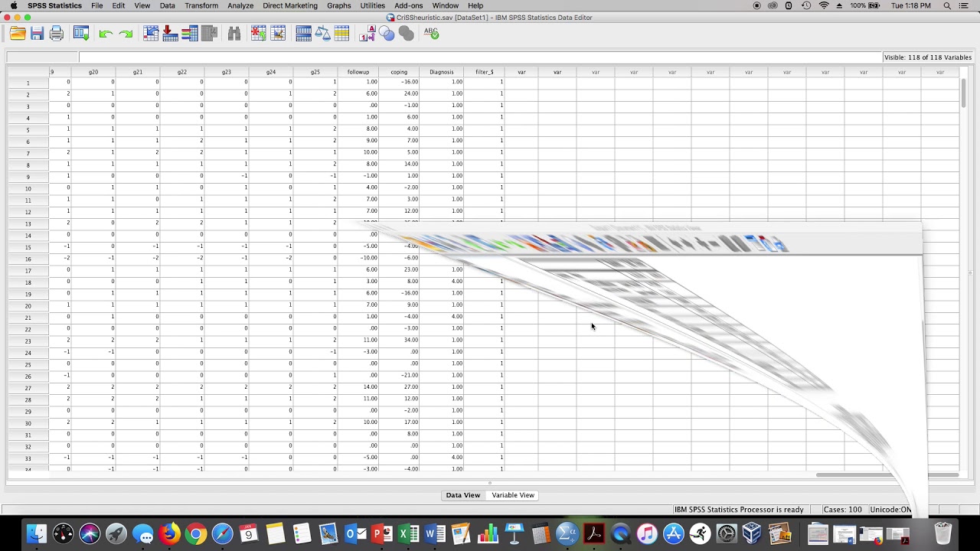
Task: Select the coping column header
Action: click(x=399, y=72)
